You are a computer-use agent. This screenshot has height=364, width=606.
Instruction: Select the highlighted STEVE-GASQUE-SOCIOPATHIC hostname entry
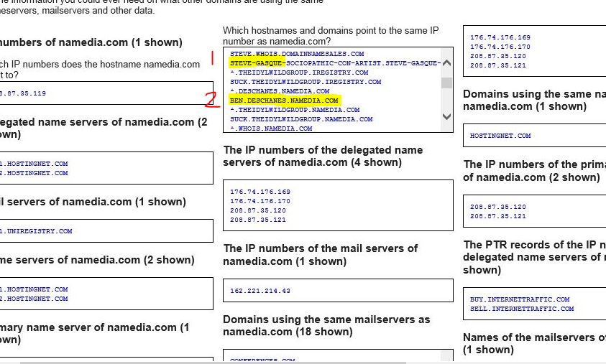click(334, 63)
